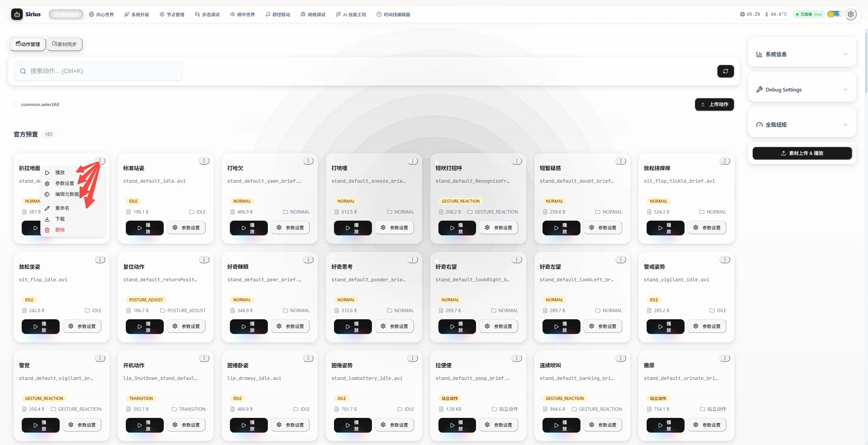Select the 打喷嚏 card checkbox
The height and width of the screenshot is (445, 868).
point(332,162)
